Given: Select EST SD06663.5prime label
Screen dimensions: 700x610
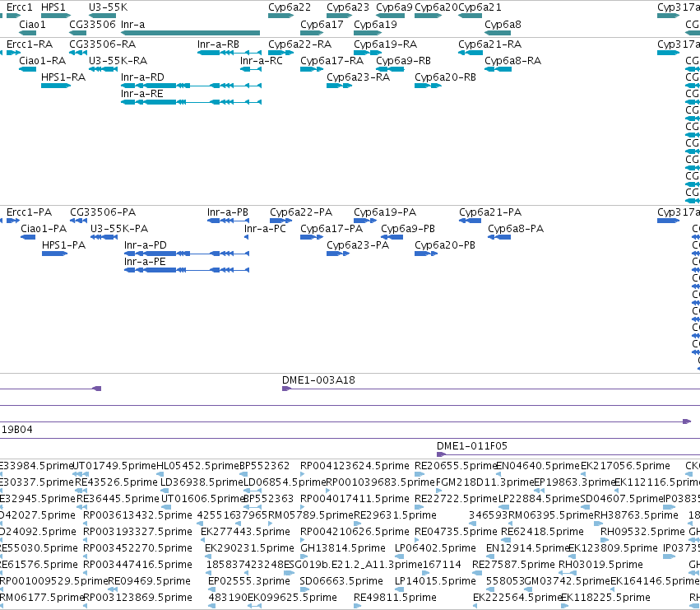Looking at the screenshot, I should (341, 581).
